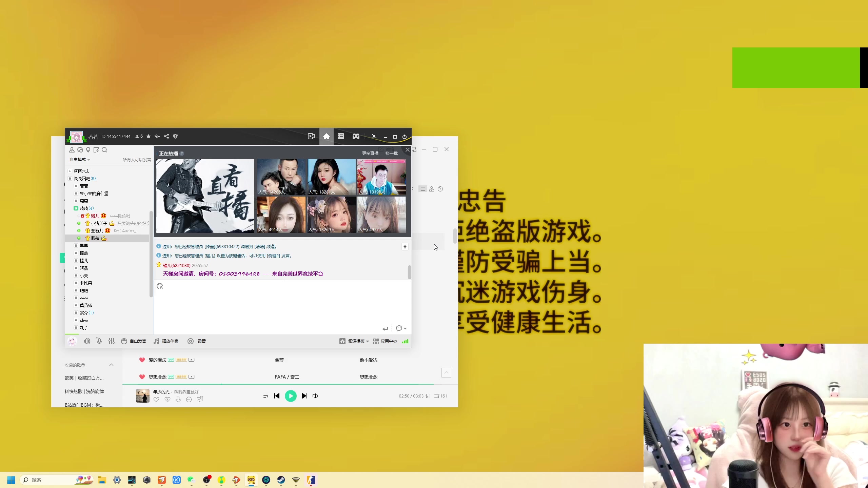868x488 pixels.
Task: Select user 小猪羔子 in channel list
Action: tap(99, 223)
